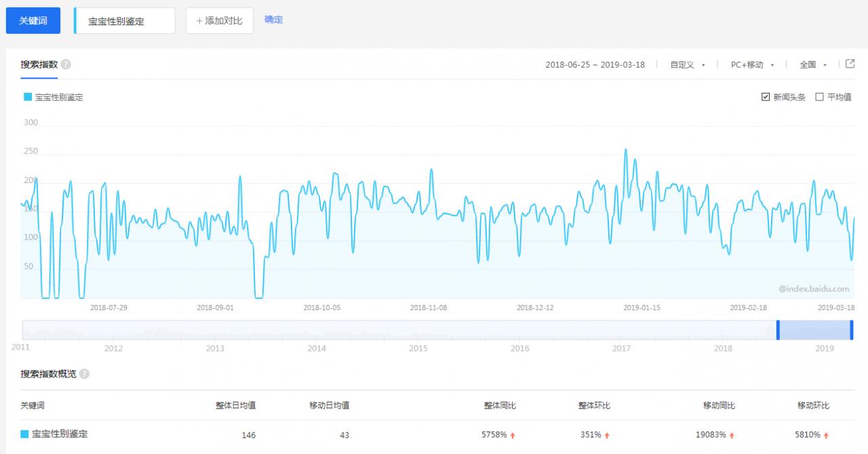Image resolution: width=868 pixels, height=454 pixels.
Task: Click the right handle of timeline range slider
Action: (x=852, y=330)
